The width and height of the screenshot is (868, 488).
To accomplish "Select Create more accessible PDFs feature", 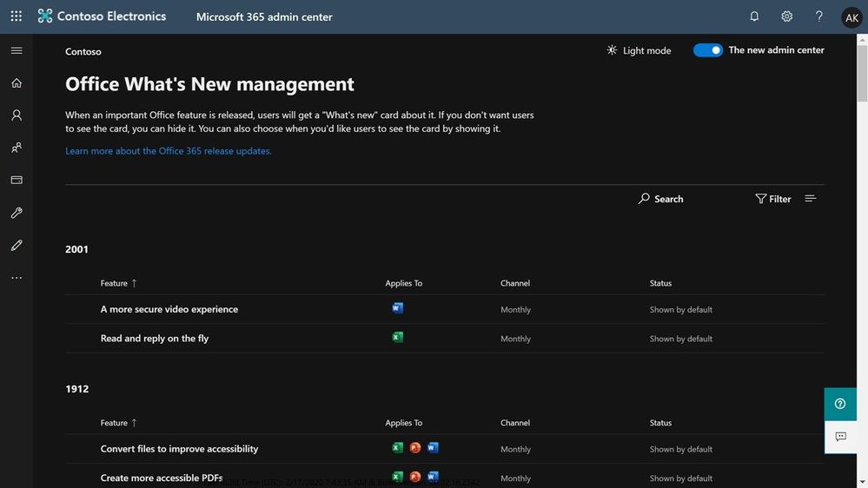I will pyautogui.click(x=162, y=478).
